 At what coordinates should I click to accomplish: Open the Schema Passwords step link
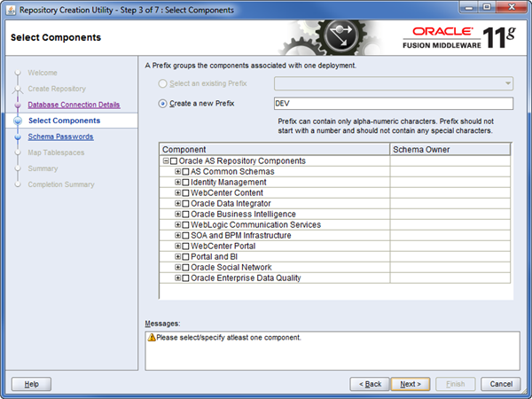60,137
